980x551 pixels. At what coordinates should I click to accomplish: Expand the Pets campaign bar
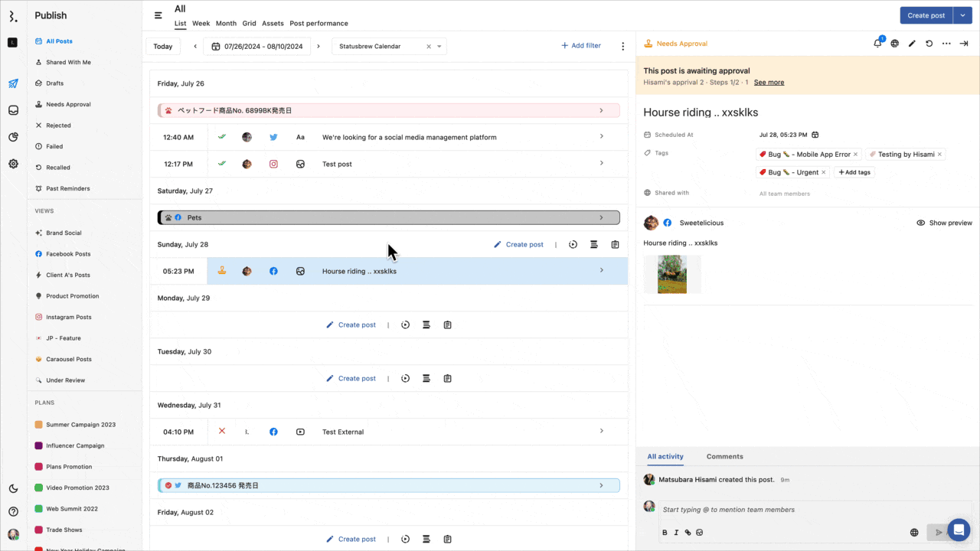tap(389, 217)
